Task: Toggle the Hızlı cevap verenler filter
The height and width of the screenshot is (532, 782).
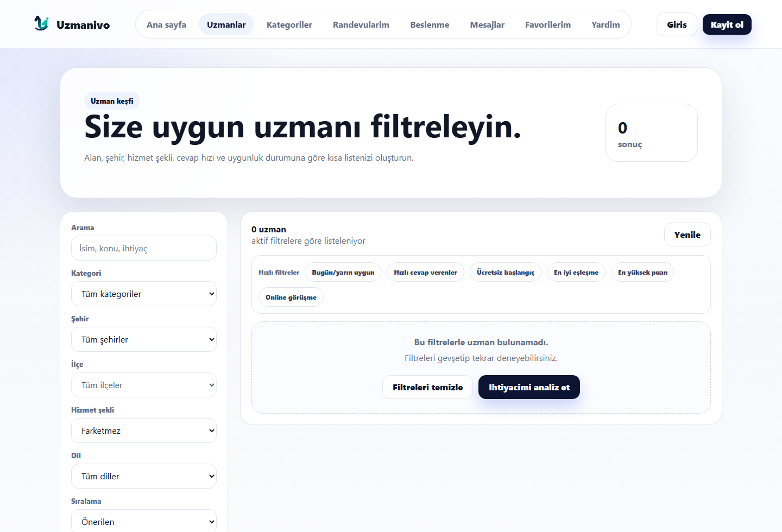Action: click(x=425, y=272)
